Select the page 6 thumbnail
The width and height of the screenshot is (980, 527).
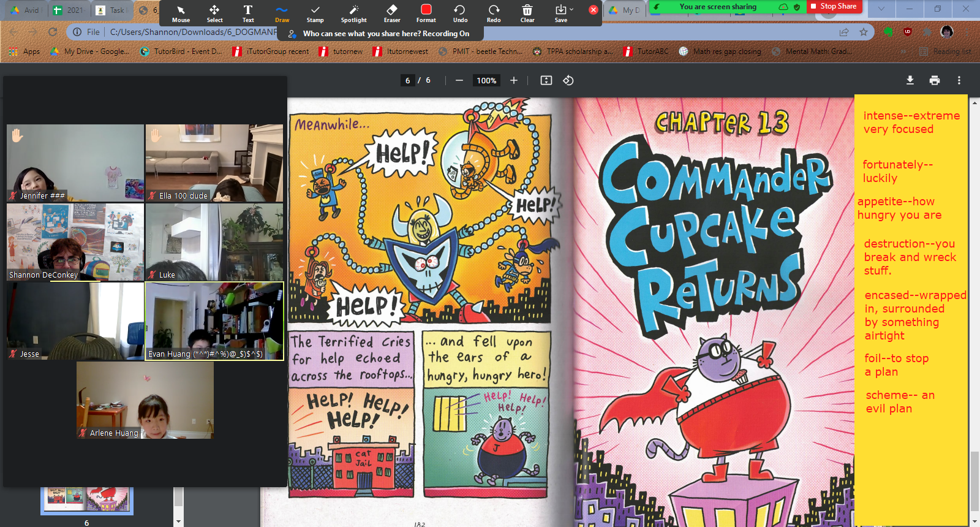coord(87,501)
